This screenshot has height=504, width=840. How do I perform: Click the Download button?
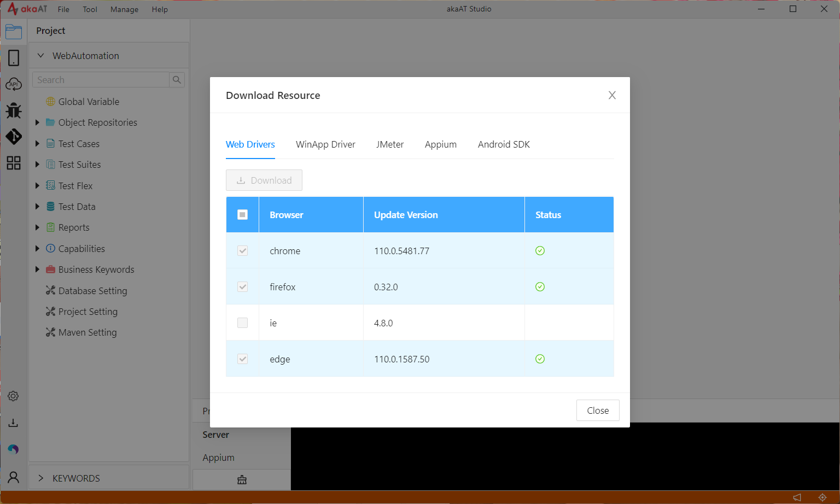pos(264,180)
